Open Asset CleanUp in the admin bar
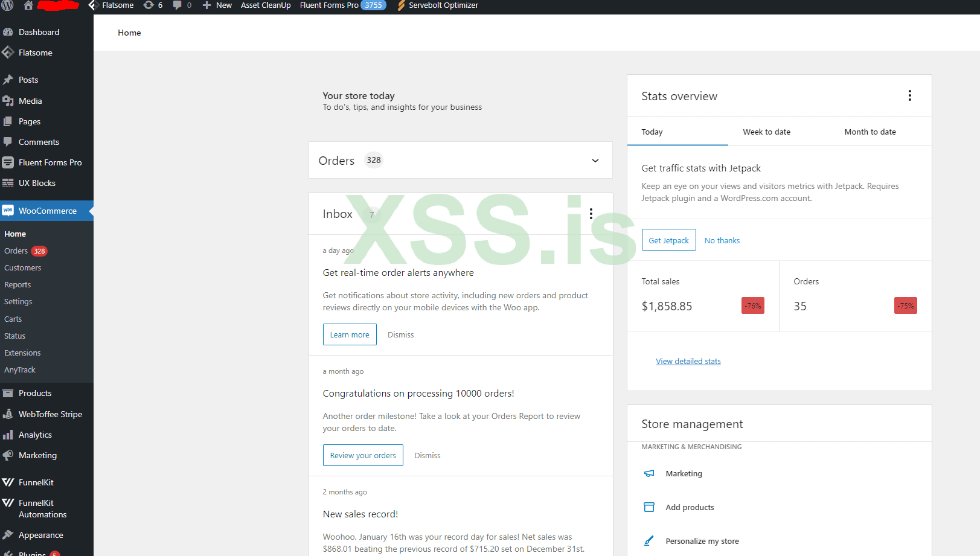This screenshot has height=556, width=980. pos(266,5)
